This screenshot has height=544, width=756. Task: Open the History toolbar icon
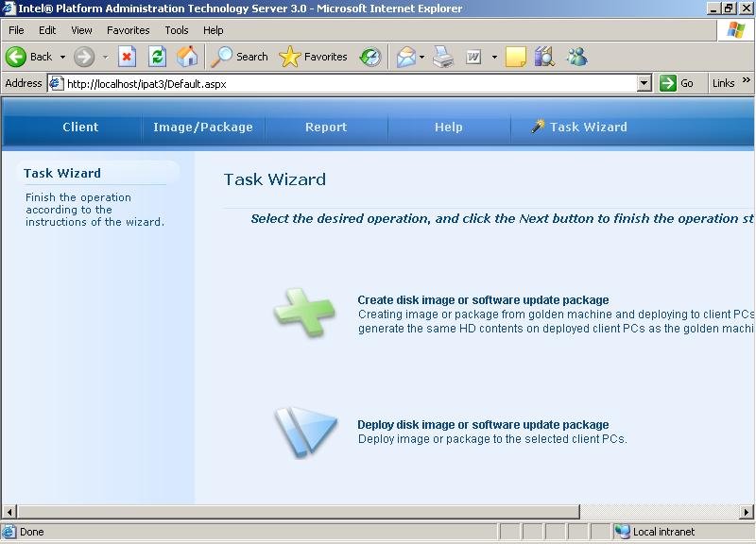coord(370,57)
